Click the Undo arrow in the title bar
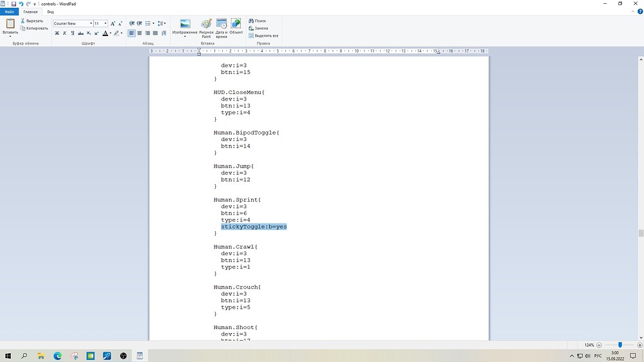 click(x=21, y=3)
